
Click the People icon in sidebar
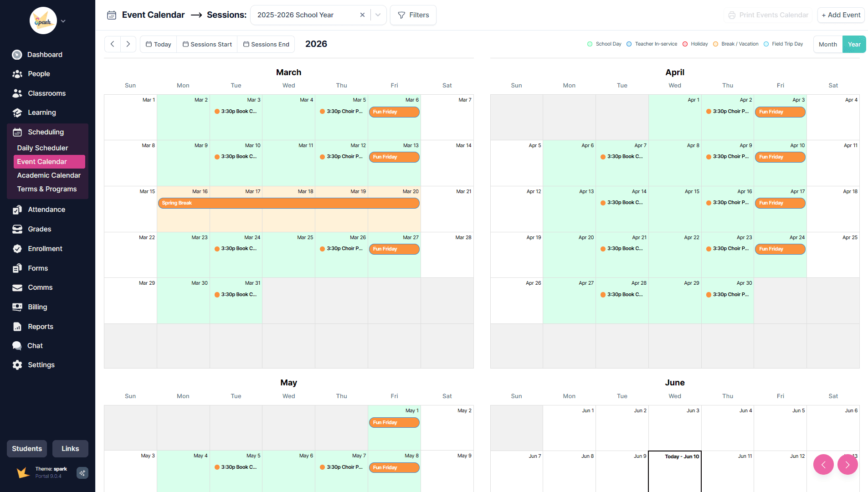click(x=17, y=74)
